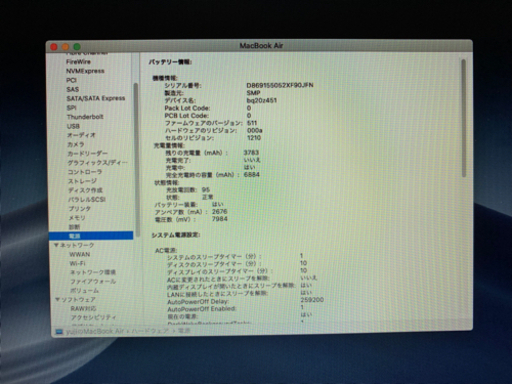This screenshot has width=512, height=384.
Task: Click device name value bq20z451
Action: pyautogui.click(x=262, y=100)
